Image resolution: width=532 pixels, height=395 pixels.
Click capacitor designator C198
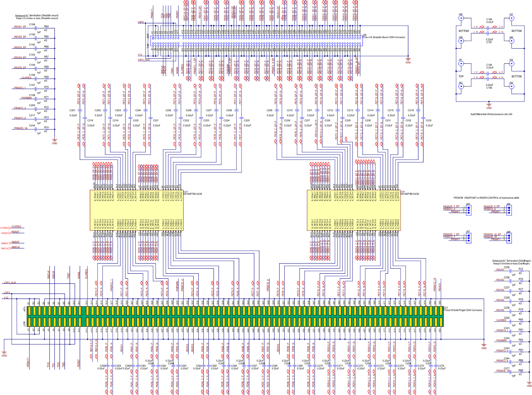pyautogui.click(x=489, y=88)
